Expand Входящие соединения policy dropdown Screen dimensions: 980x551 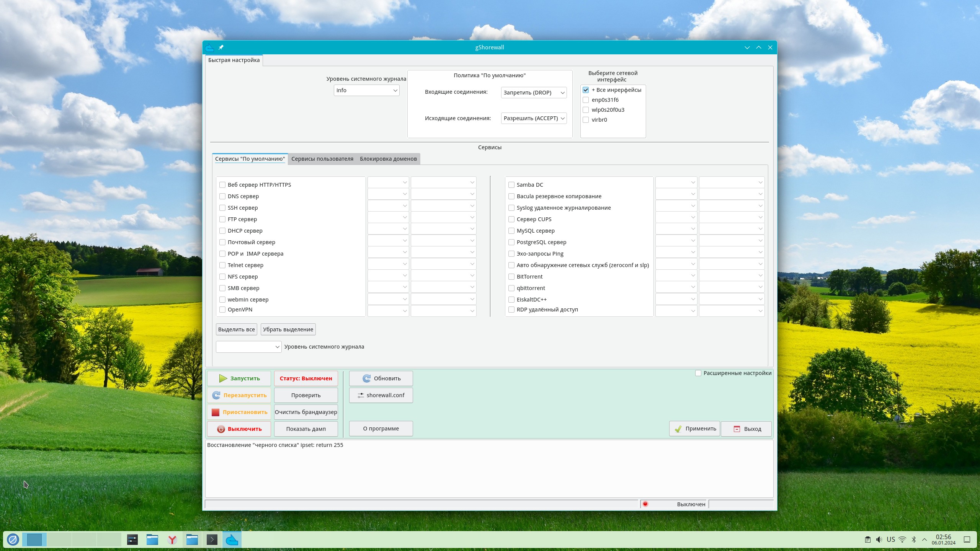click(534, 93)
